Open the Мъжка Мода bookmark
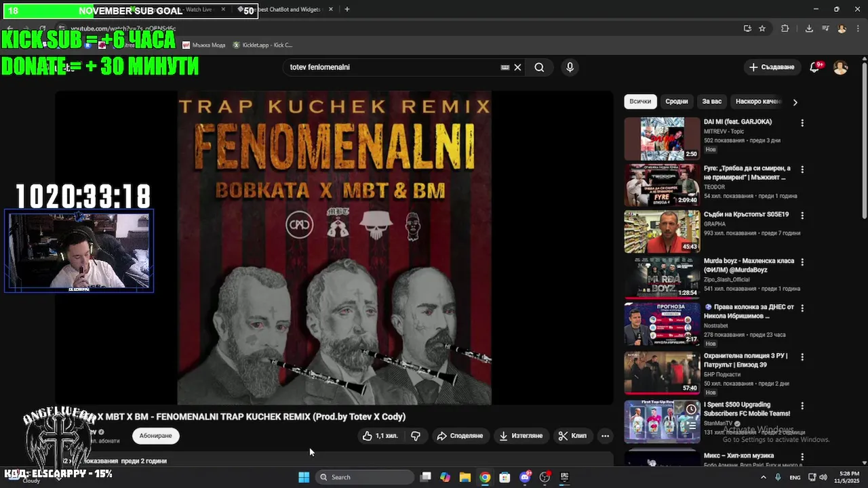This screenshot has width=868, height=488. tap(204, 45)
